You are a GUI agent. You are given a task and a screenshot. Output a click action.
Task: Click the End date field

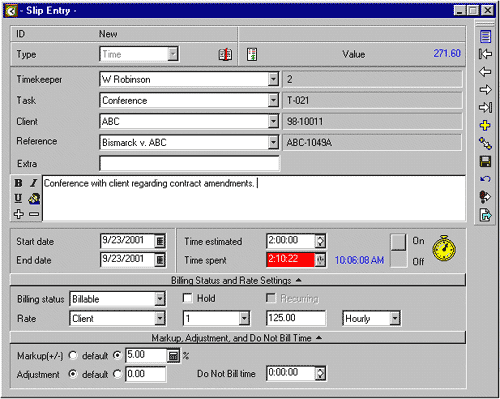[127, 259]
